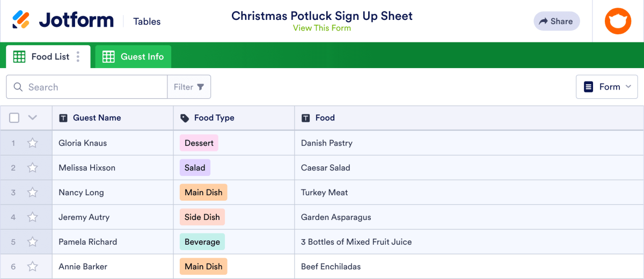Screen dimensions: 644x279
Task: Star the Nancy Long row
Action: point(33,192)
